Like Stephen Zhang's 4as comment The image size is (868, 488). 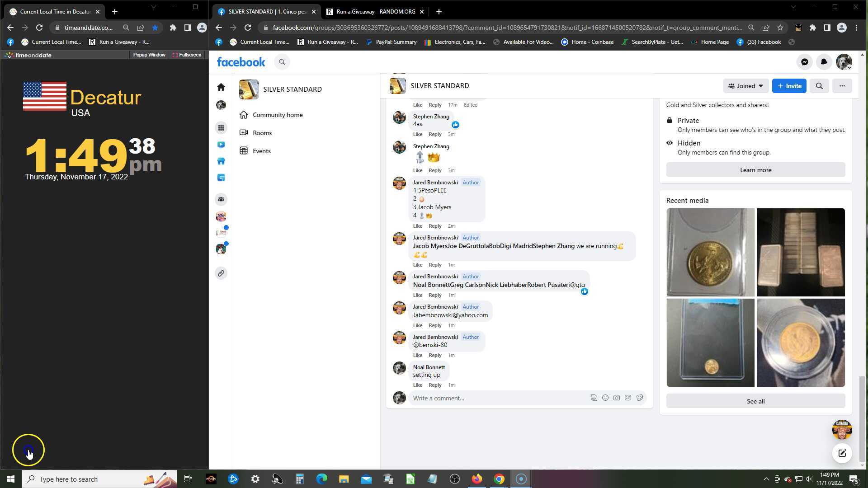pos(417,134)
